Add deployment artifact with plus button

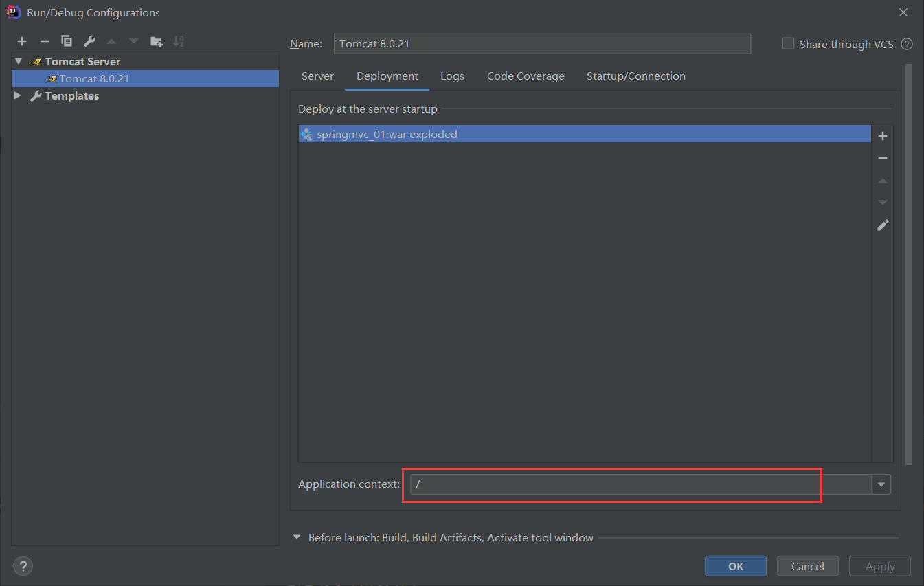coord(883,136)
